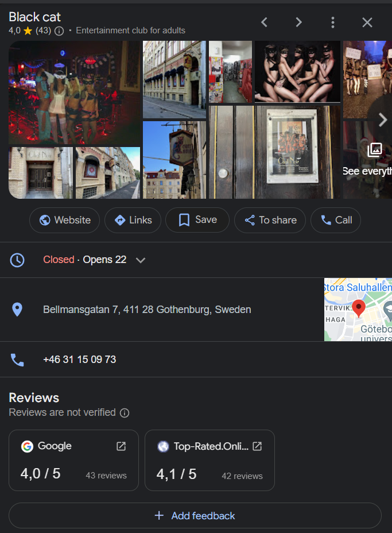Screen dimensions: 392x533
Task: Click the Links directions button
Action: (133, 220)
